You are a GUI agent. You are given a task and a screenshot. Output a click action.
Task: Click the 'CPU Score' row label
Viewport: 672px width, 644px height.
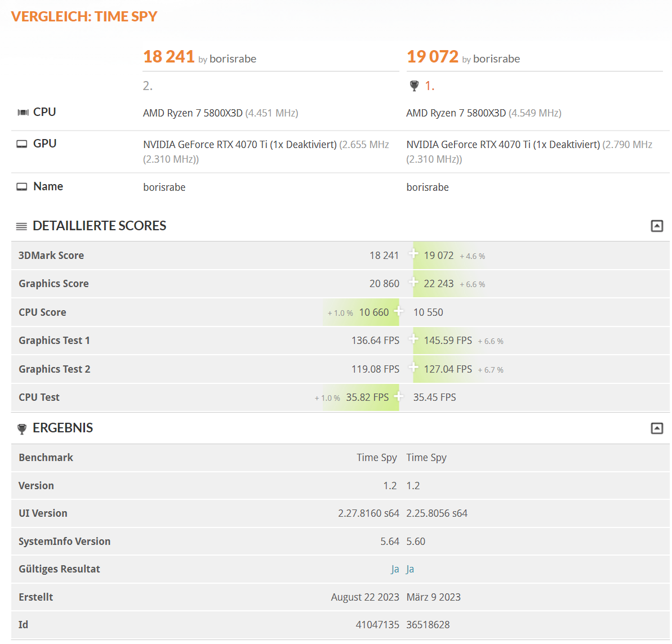(x=42, y=312)
